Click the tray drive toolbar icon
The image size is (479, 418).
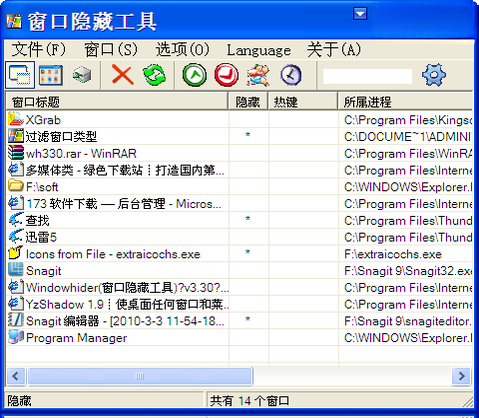(x=82, y=75)
